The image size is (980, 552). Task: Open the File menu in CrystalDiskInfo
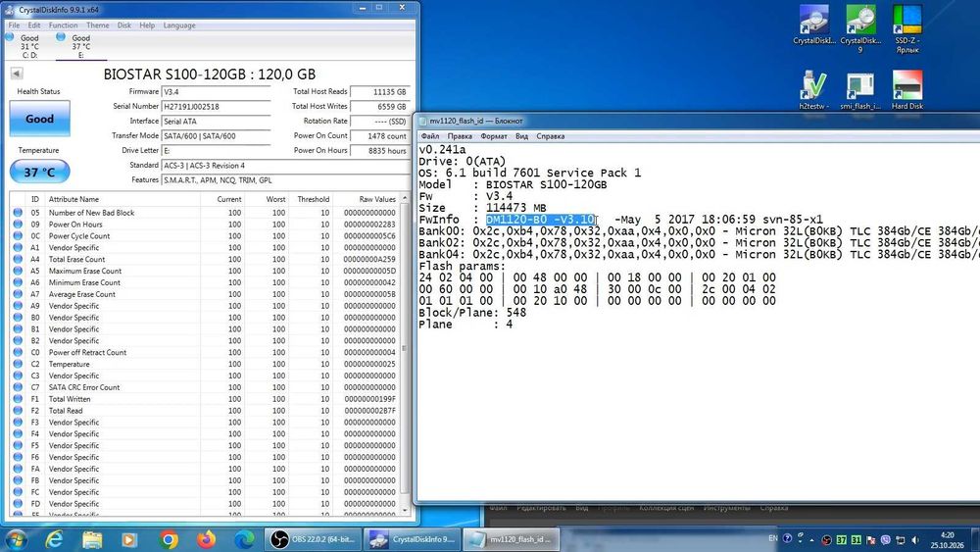tap(14, 25)
